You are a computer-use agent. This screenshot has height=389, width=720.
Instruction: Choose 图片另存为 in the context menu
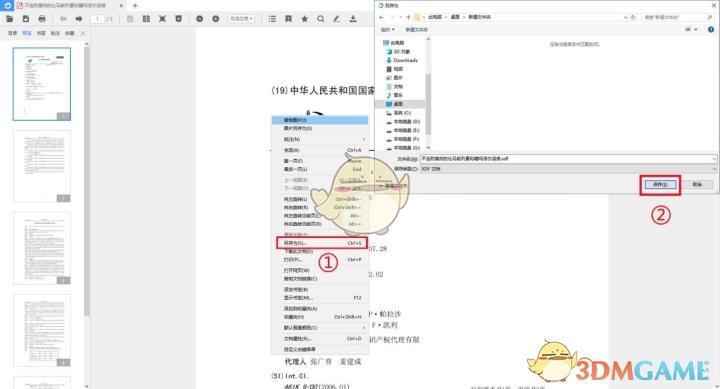coord(320,128)
